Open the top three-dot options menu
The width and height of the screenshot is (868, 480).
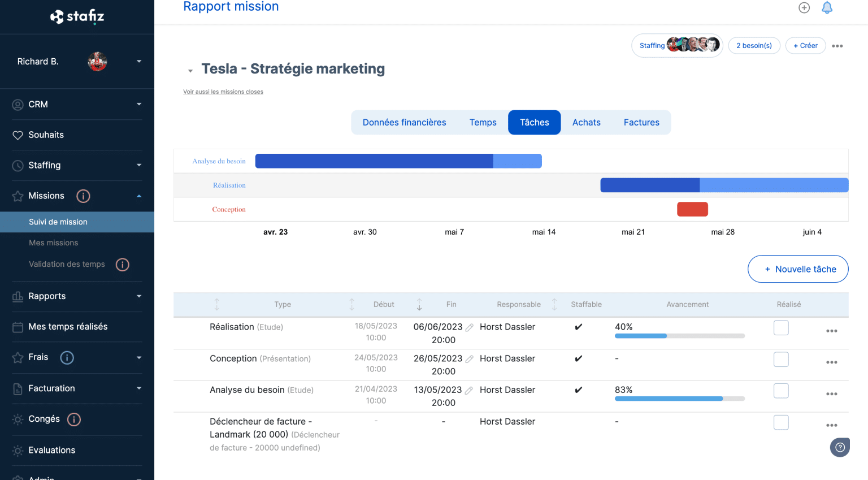tap(837, 46)
